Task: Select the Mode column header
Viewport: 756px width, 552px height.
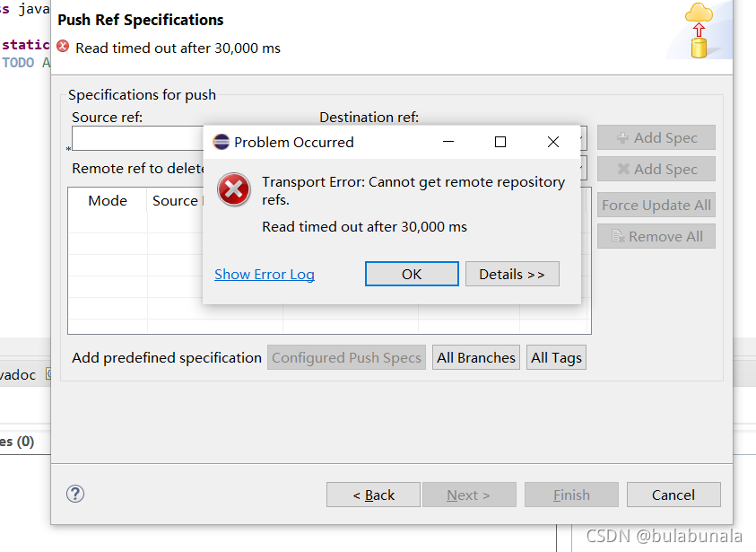Action: pos(108,200)
